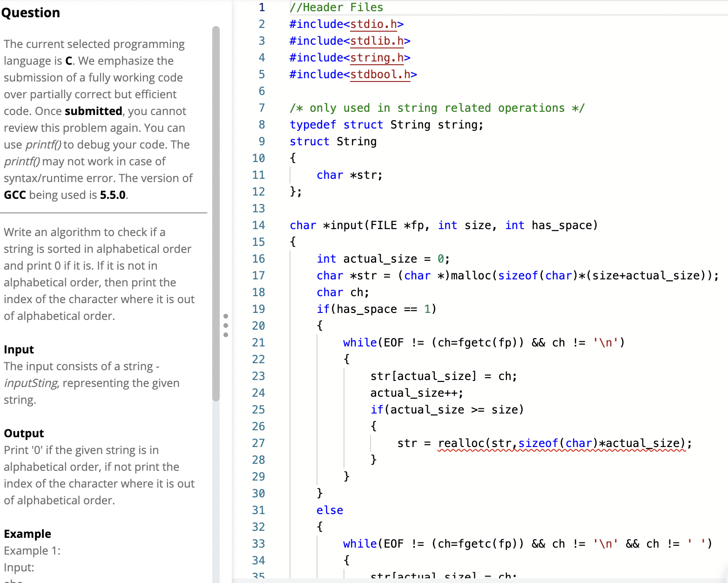The width and height of the screenshot is (728, 583).
Task: Click 'string.h' in the include line
Action: click(x=377, y=58)
